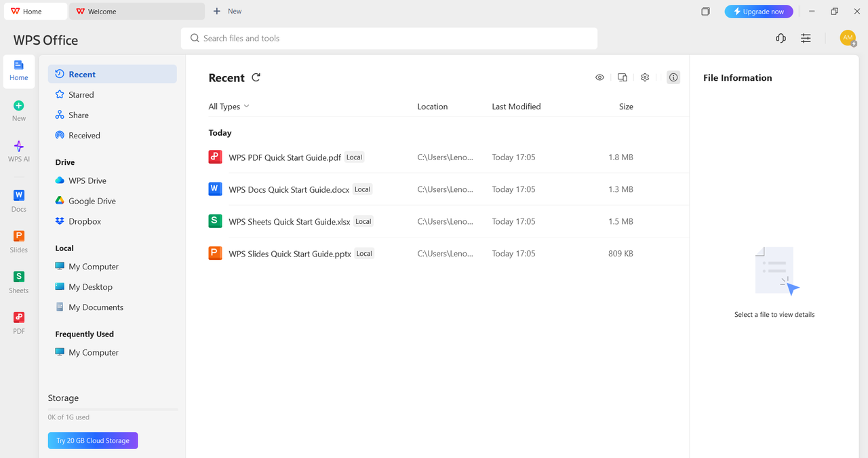Click the WPS Docs Quick Start Guide file icon
The image size is (868, 458).
215,189
